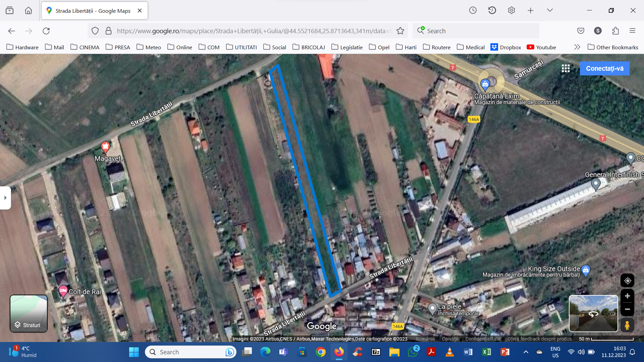Select the Strada Libertății Google Maps tab
Viewport: 644px width, 362px height.
(93, 11)
